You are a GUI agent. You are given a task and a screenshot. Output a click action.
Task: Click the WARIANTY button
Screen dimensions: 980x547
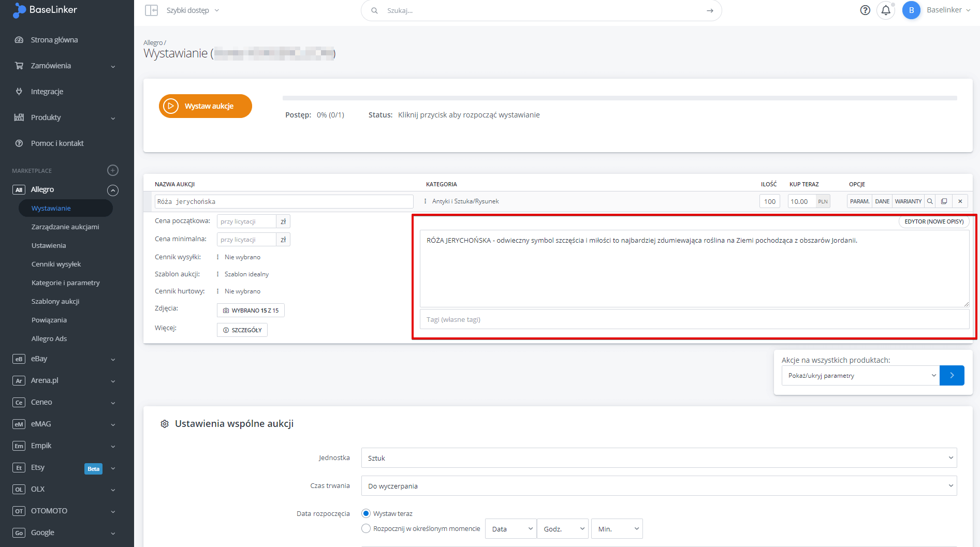click(908, 201)
